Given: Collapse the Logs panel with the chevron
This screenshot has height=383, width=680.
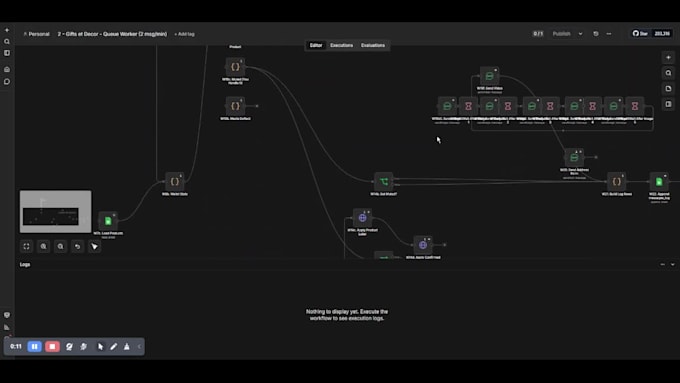Looking at the screenshot, I should click(673, 265).
